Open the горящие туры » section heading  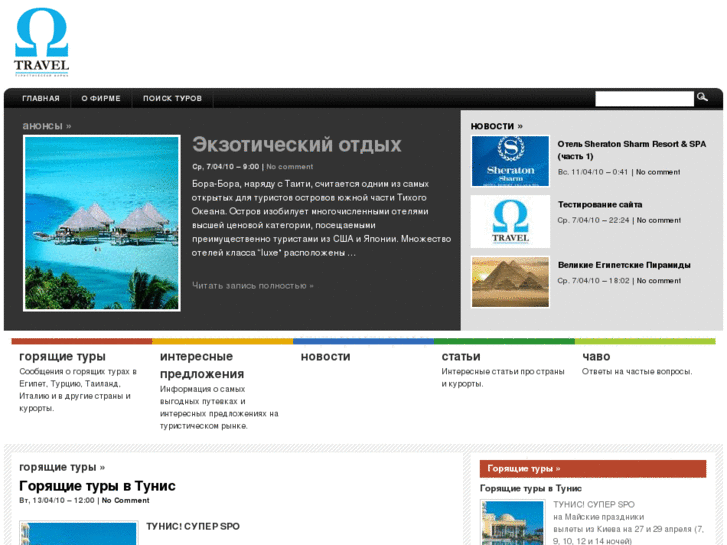tap(62, 467)
